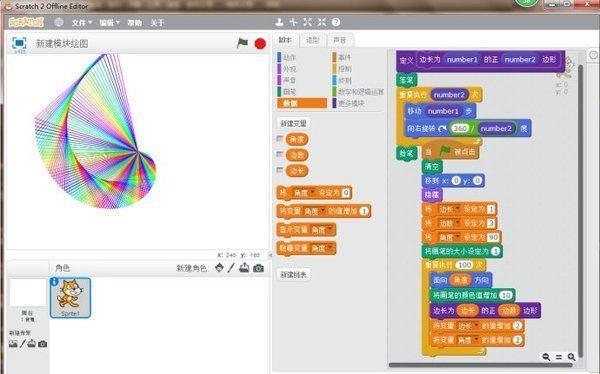Click the block help question-mark tool
This screenshot has height=374, width=600.
336,22
